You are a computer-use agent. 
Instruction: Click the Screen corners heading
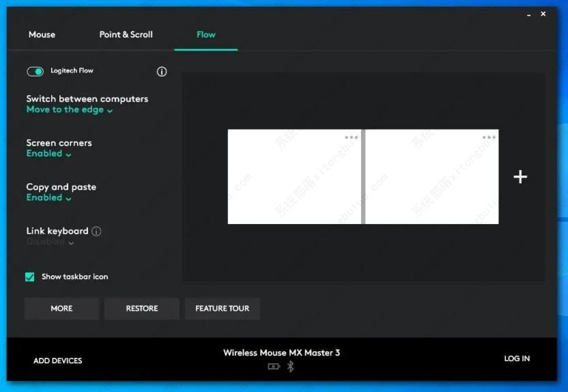[59, 143]
